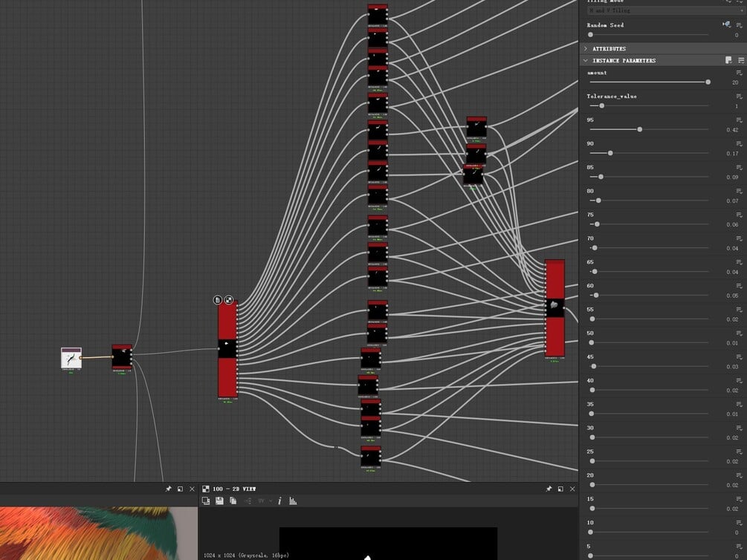Click the parameter 15 menu icon
The image size is (747, 560).
pos(740,499)
